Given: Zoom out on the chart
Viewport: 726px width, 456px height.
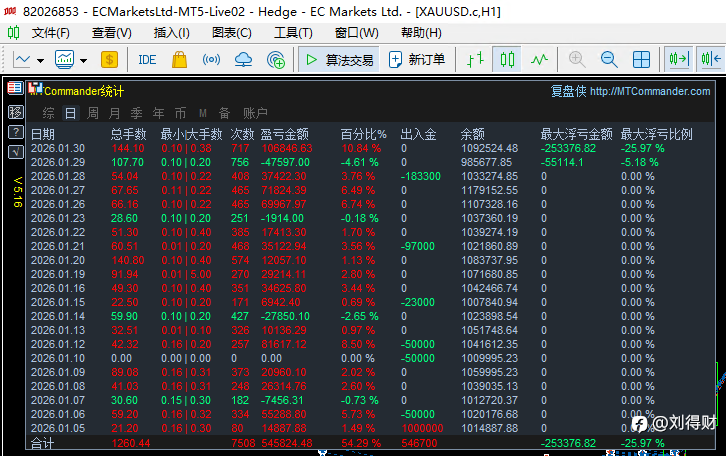Looking at the screenshot, I should click(609, 59).
